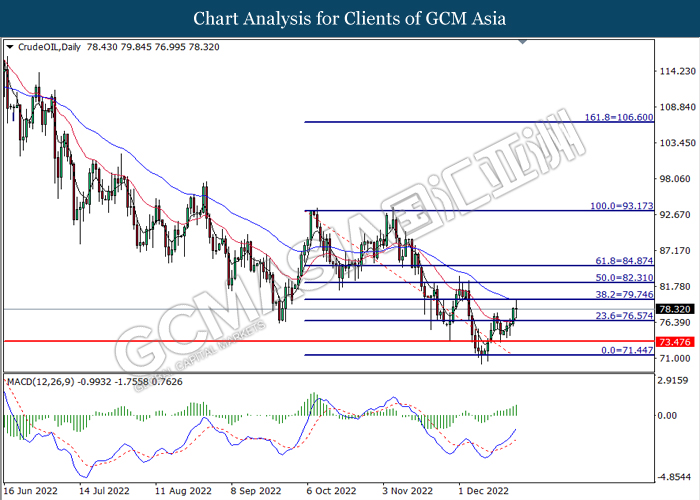Click the CrudeOIL,Daily symbol title
Viewport: 700px width, 500px height.
(x=50, y=47)
